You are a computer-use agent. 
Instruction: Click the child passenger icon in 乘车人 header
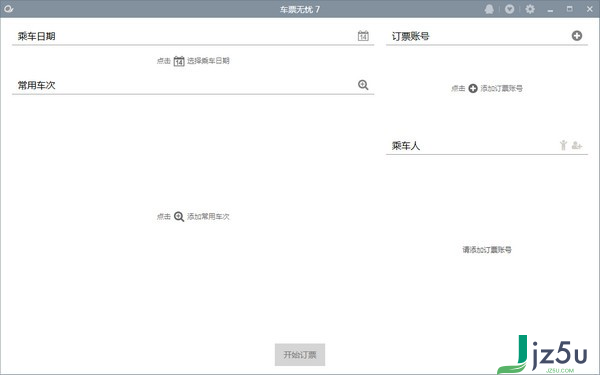(563, 145)
